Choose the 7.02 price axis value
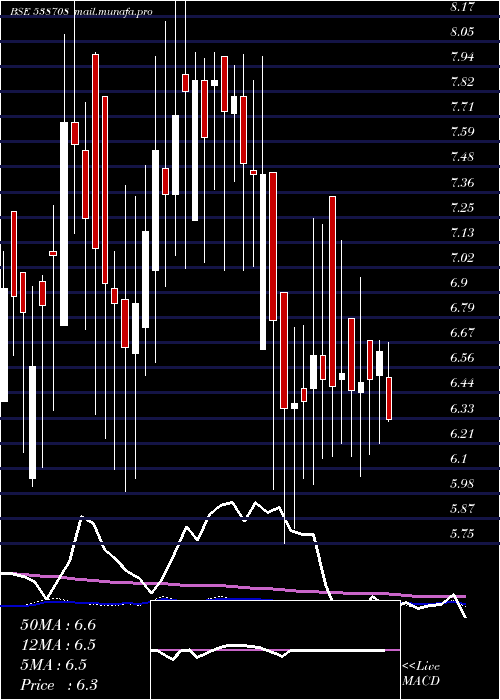 click(462, 258)
